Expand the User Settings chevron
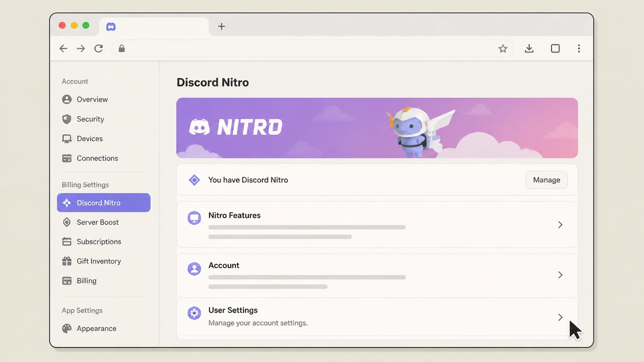Viewport: 644px width, 362px height. [x=560, y=317]
